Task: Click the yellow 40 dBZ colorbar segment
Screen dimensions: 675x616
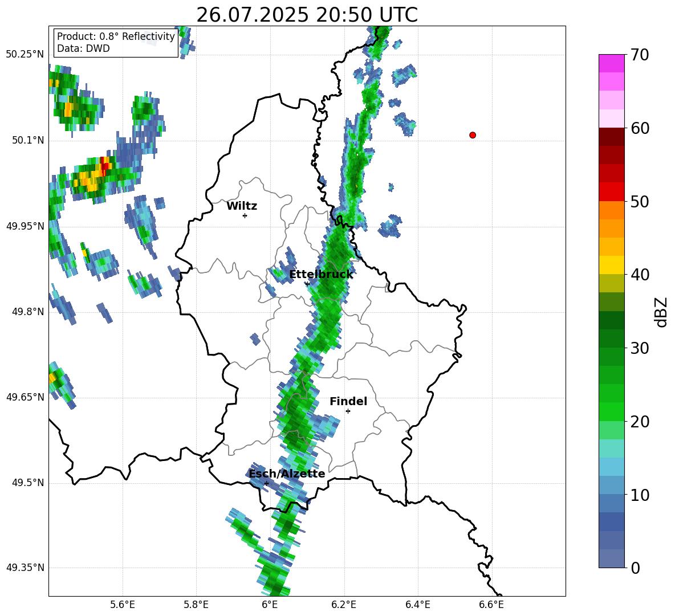Action: tap(611, 265)
